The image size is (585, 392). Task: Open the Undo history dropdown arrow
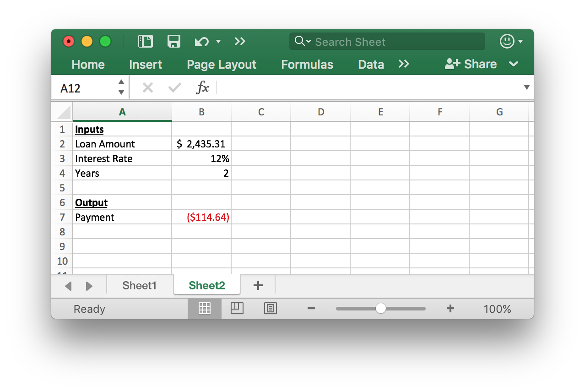(218, 42)
